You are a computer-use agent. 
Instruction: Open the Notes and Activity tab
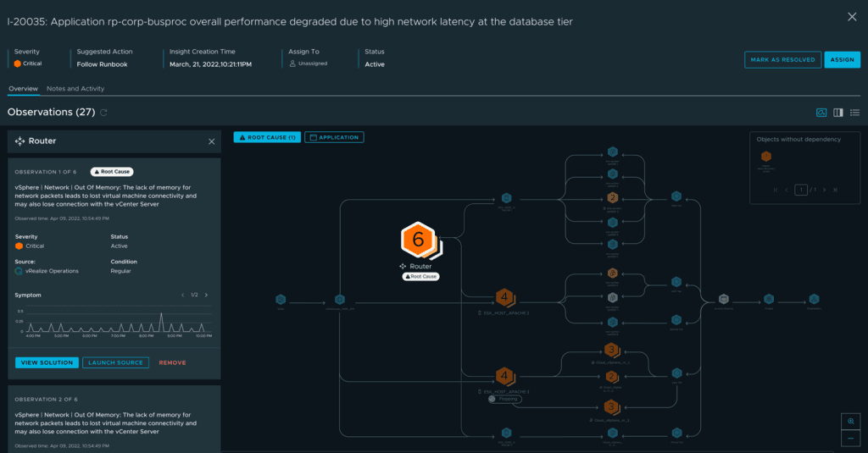point(75,89)
